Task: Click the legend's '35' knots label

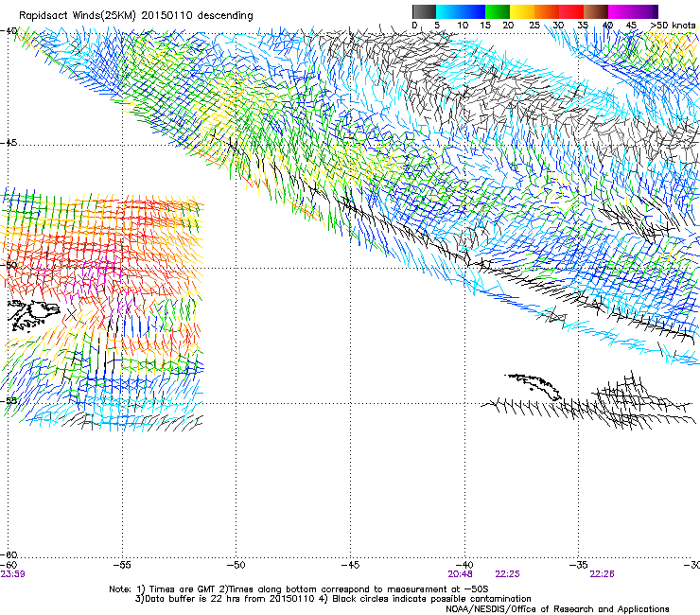Action: click(583, 26)
